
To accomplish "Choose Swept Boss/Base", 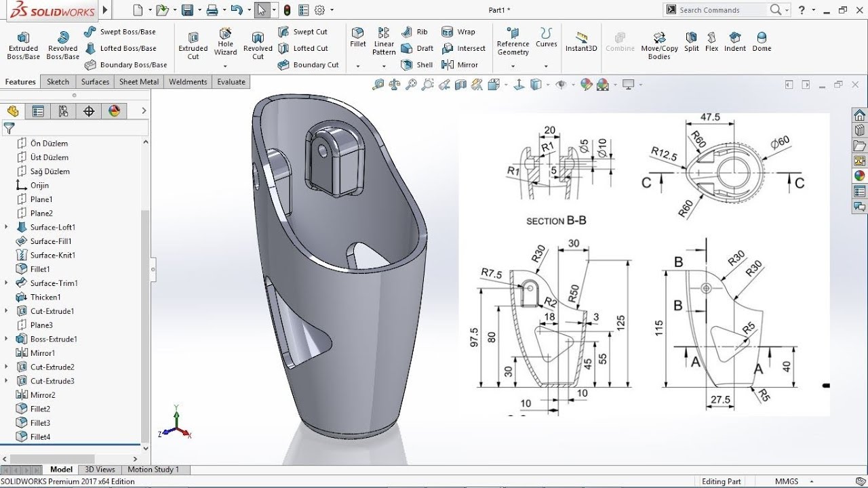I will click(x=120, y=32).
